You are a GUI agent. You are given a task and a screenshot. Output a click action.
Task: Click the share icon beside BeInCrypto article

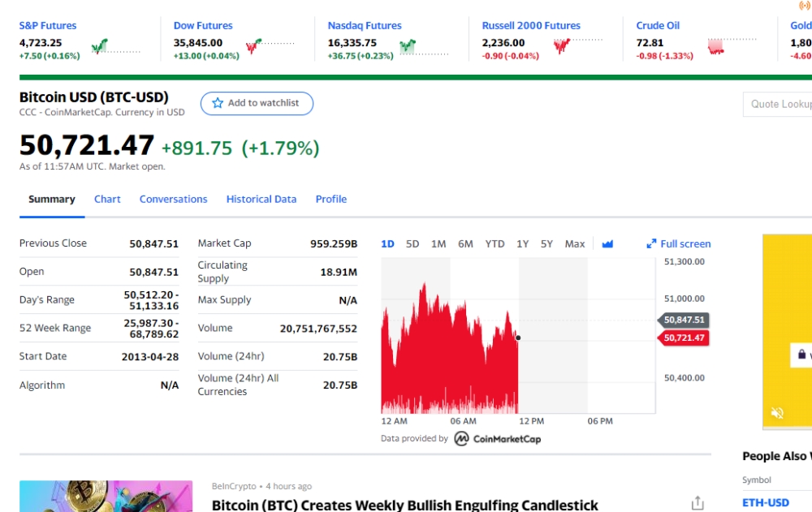click(x=698, y=503)
